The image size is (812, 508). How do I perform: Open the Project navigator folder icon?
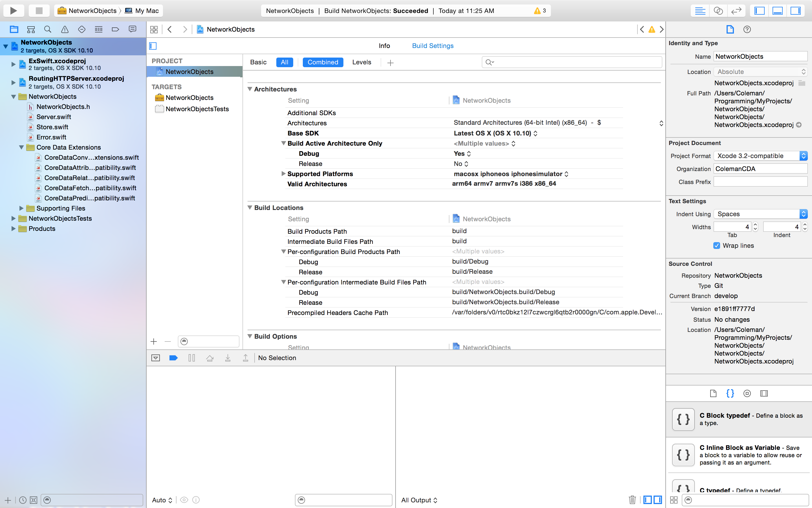[x=14, y=30]
